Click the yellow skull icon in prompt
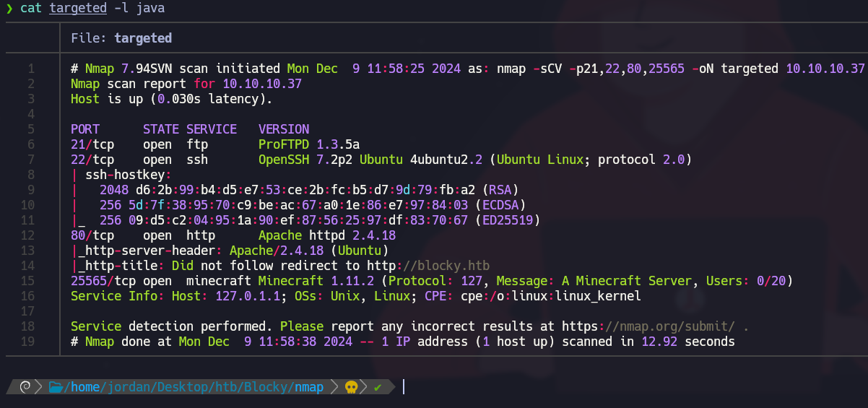 point(352,388)
